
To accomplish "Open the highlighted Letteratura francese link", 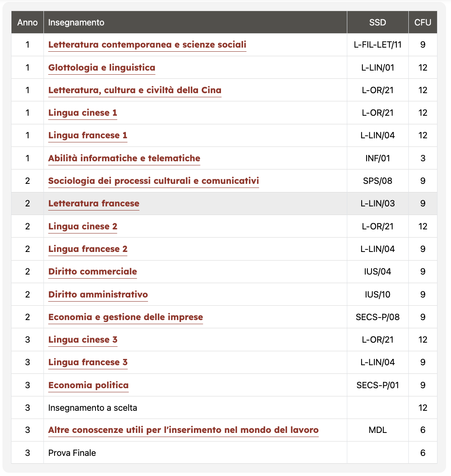I will [93, 204].
